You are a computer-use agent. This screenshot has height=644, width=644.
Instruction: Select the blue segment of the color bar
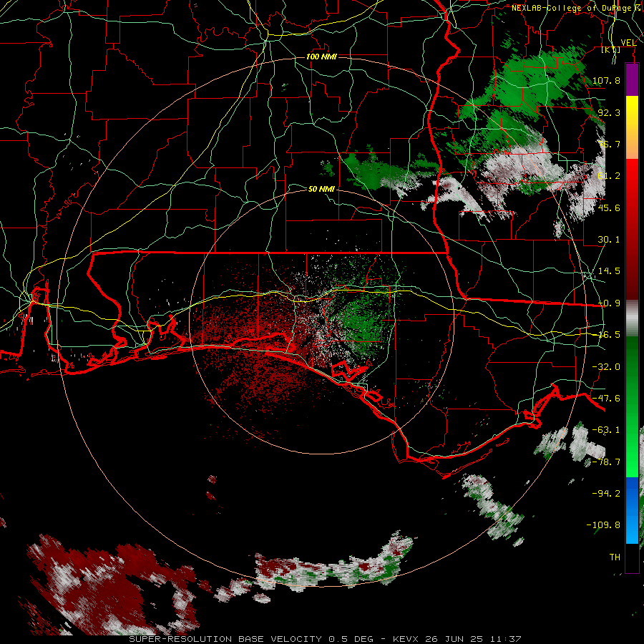632,510
